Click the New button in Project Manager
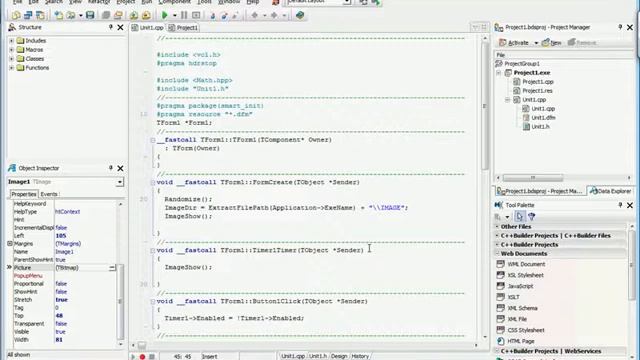Image resolution: width=640 pixels, height=360 pixels. click(x=551, y=43)
